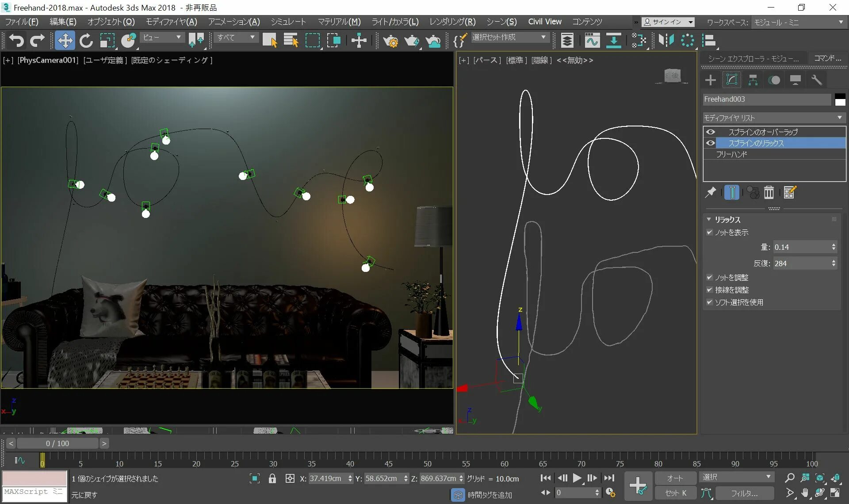This screenshot has width=849, height=504.
Task: Uncheck 接線を調整 checkbox
Action: pyautogui.click(x=710, y=290)
